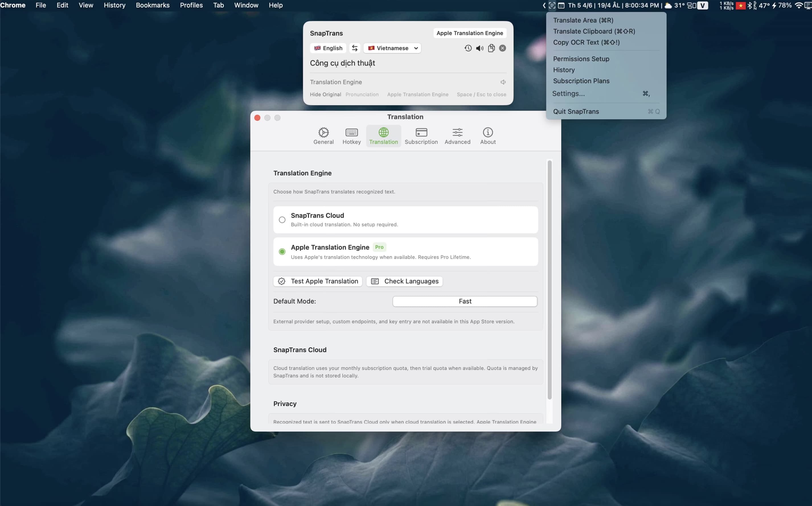The width and height of the screenshot is (812, 506).
Task: Click the Check Languages button
Action: click(x=404, y=281)
